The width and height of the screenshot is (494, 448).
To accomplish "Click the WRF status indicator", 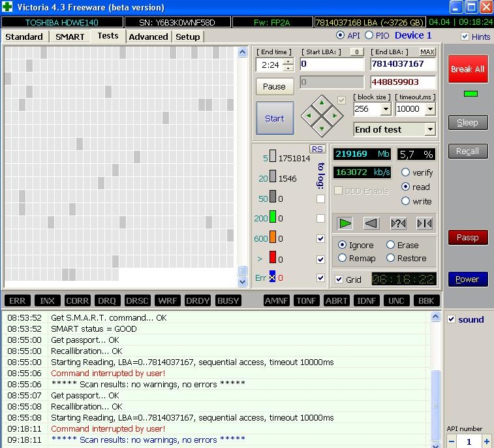I will tap(168, 301).
